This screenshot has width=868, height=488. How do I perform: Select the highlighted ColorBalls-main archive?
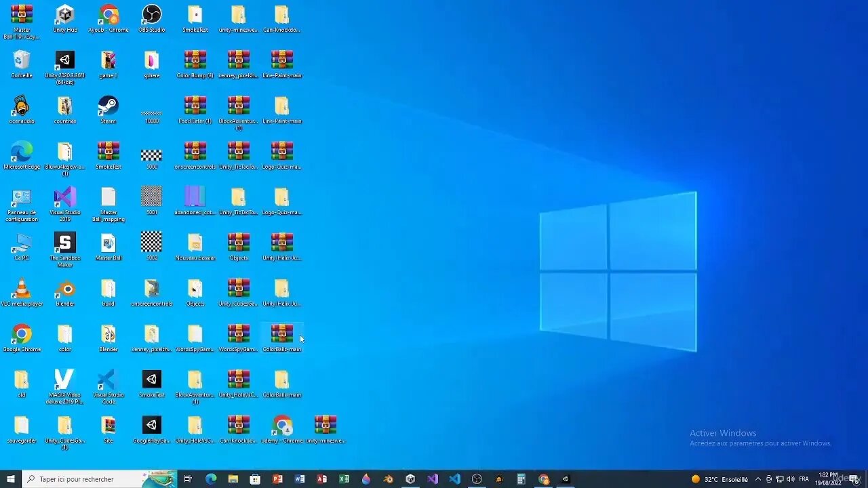(282, 338)
